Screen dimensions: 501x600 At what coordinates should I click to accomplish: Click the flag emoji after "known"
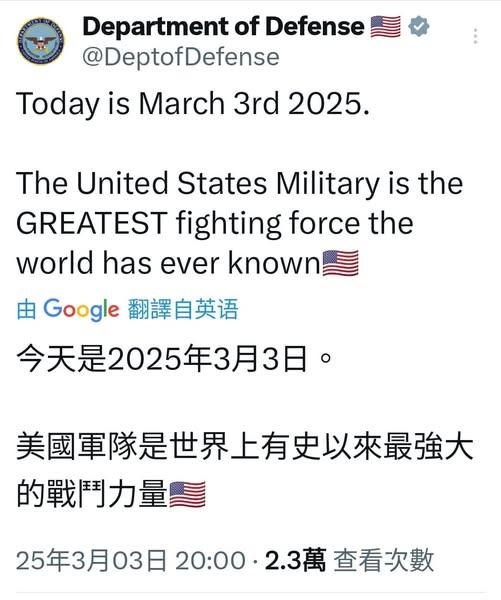point(341,263)
